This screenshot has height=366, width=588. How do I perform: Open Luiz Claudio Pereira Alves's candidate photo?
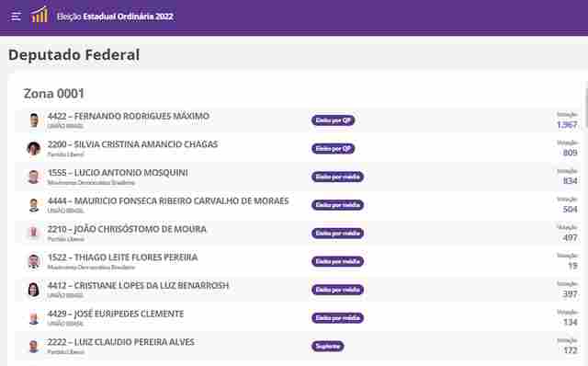click(34, 346)
